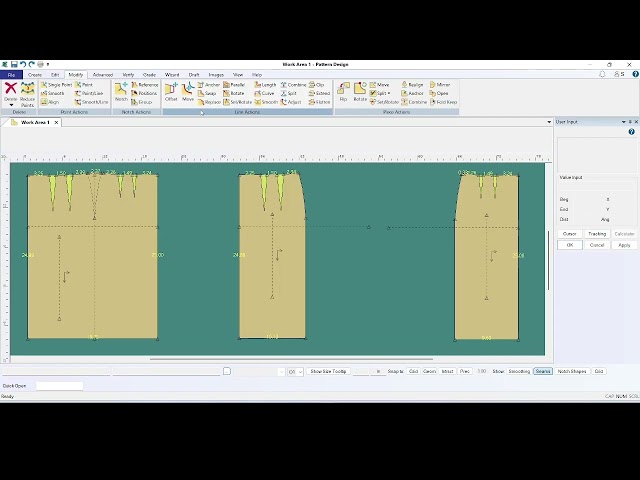The height and width of the screenshot is (480, 640).
Task: Toggle Snap to Prec
Action: (464, 371)
